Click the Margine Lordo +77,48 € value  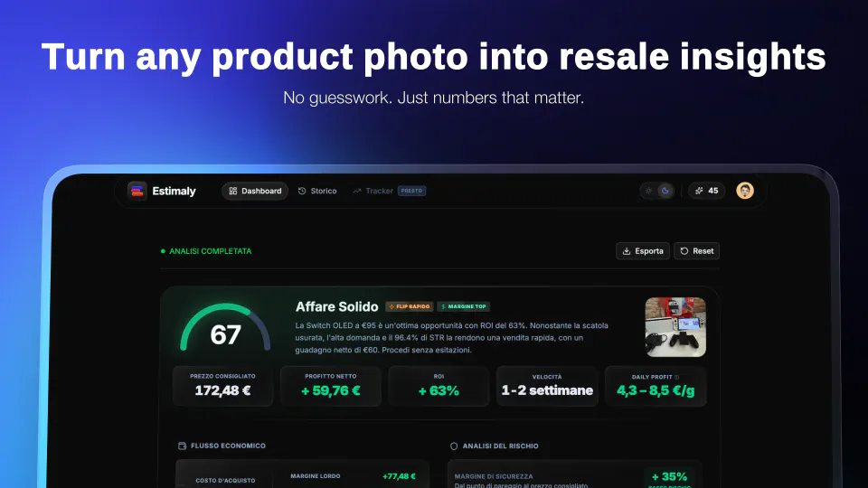[399, 476]
